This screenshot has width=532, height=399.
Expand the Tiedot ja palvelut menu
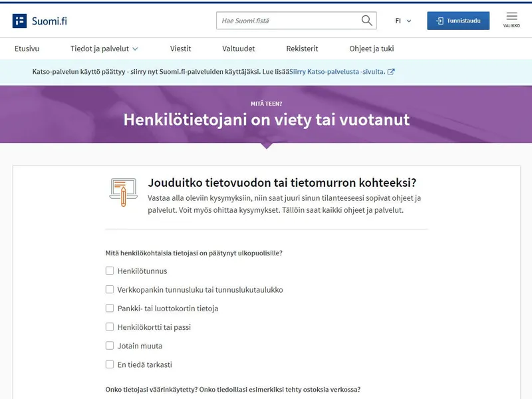click(x=104, y=49)
